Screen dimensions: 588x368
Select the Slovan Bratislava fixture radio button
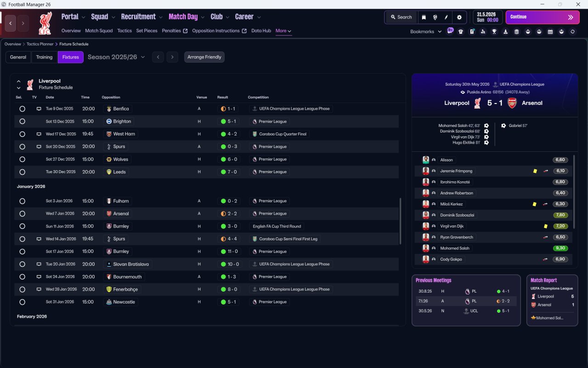pos(22,264)
